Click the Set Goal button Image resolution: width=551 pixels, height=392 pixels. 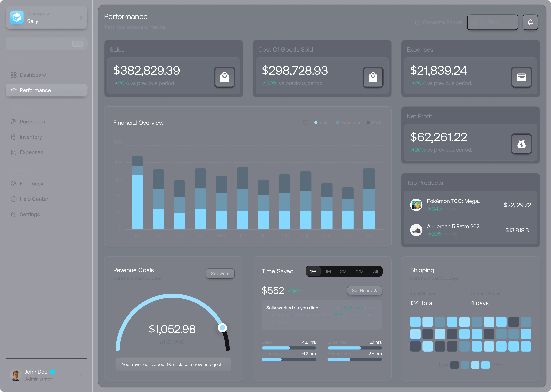[220, 274]
